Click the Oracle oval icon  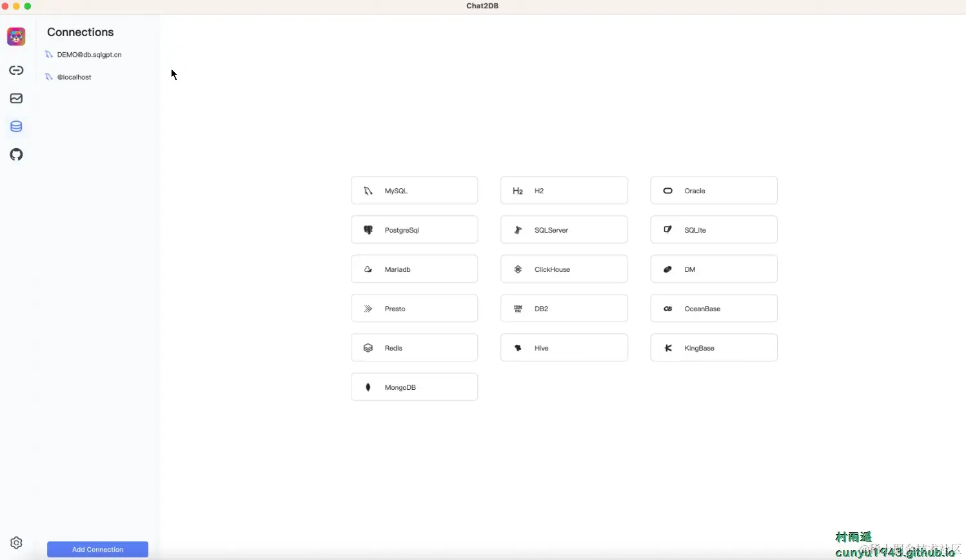click(668, 191)
